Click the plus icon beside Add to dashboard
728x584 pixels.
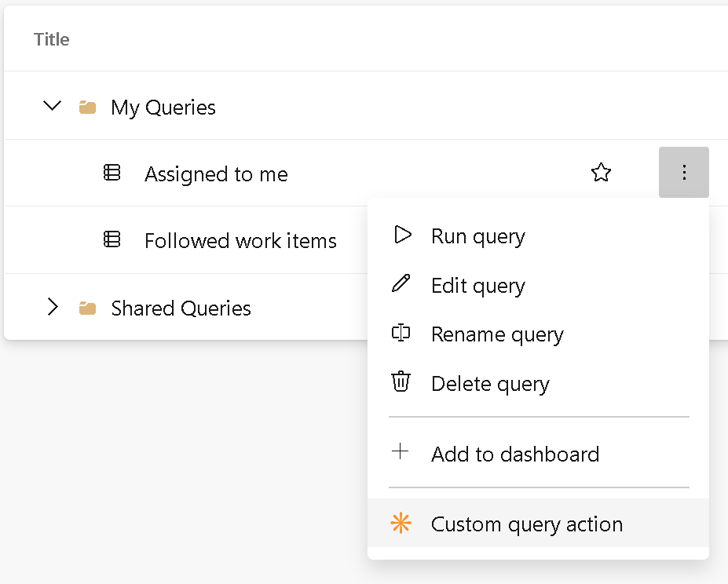click(401, 452)
